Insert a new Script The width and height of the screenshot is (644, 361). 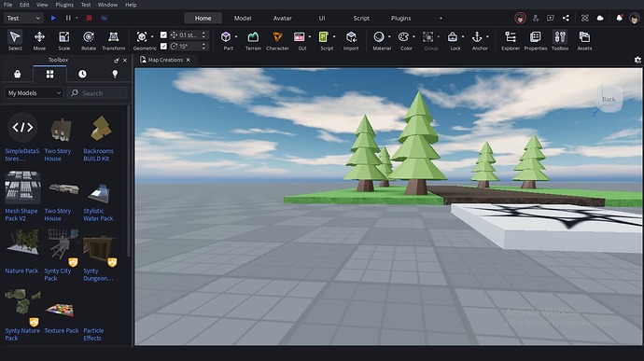[324, 37]
